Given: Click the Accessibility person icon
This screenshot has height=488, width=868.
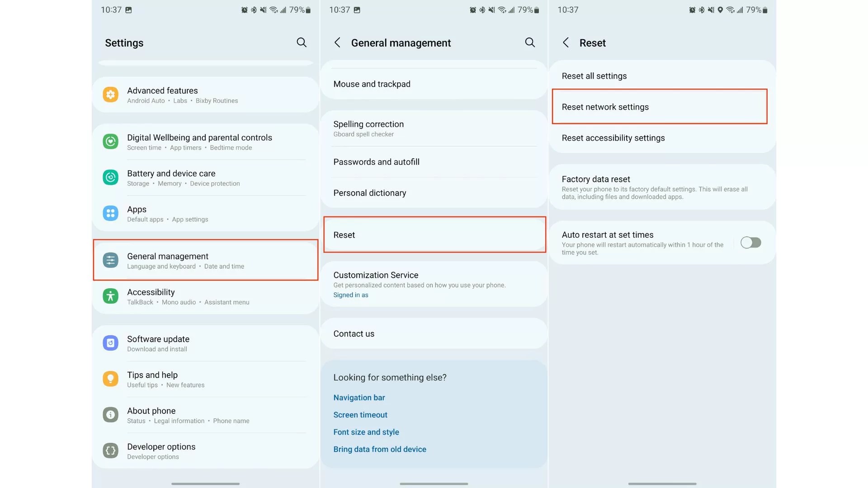Looking at the screenshot, I should click(x=110, y=296).
